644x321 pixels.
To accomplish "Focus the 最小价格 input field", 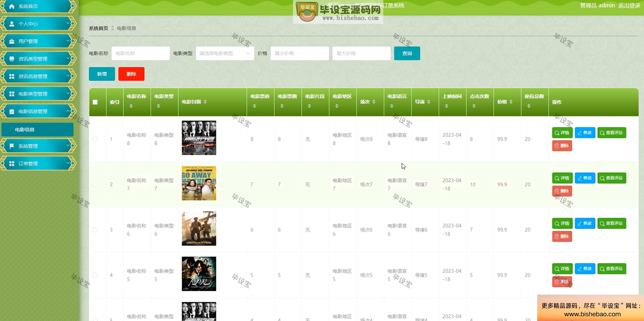I will point(300,53).
